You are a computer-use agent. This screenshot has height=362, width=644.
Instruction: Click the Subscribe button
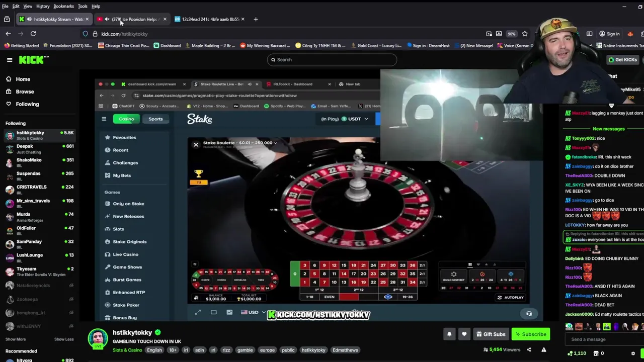tap(530, 334)
